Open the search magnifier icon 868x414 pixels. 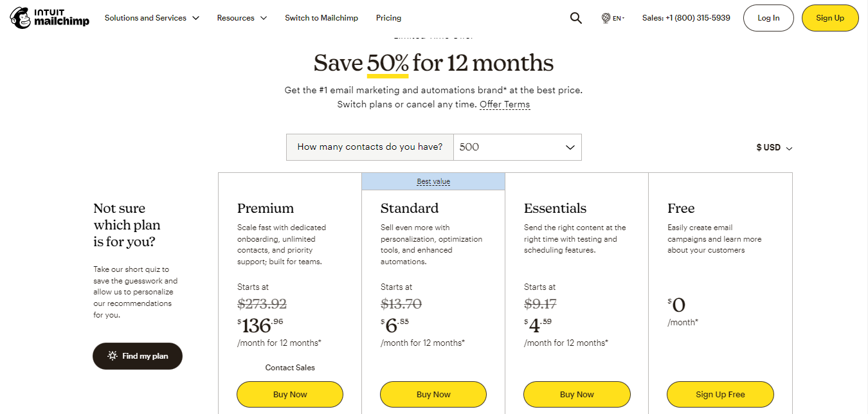(x=576, y=18)
